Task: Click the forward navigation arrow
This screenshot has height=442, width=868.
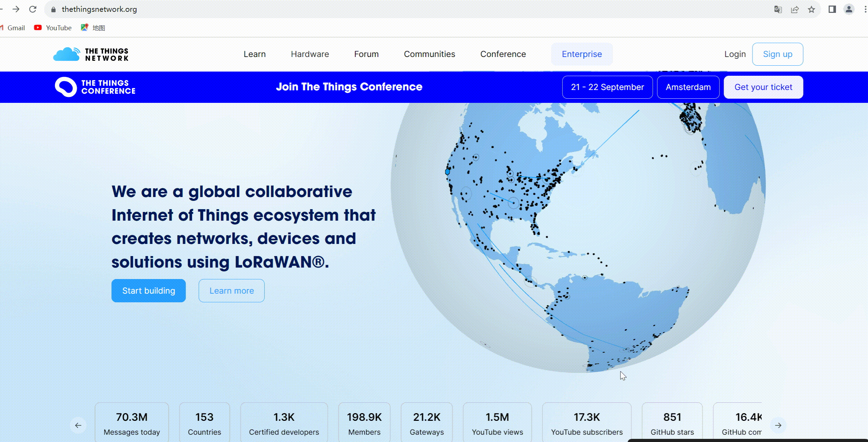Action: [16, 9]
